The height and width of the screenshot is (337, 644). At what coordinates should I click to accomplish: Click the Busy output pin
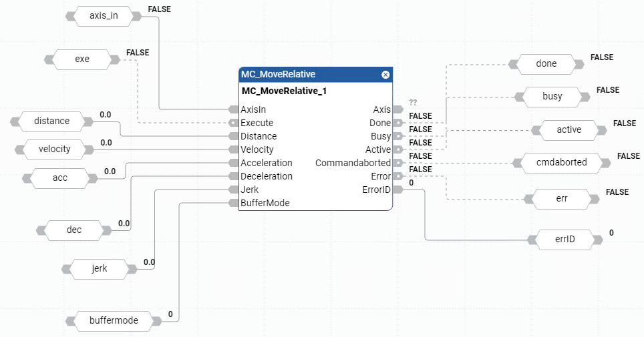click(397, 136)
